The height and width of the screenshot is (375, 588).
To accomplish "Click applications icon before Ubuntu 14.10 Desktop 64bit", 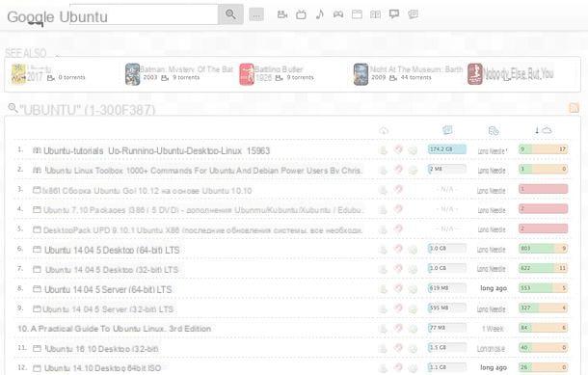I will click(x=37, y=368).
